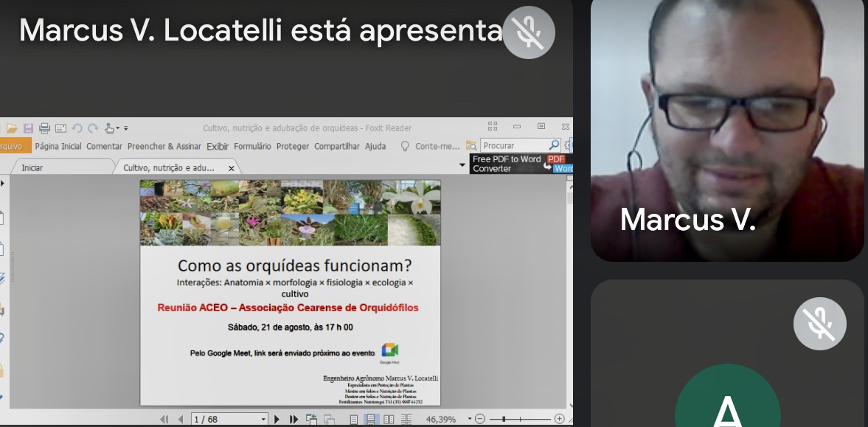Viewport: 868px width, 427px height.
Task: Open the Página Inicial ribbon tab
Action: pyautogui.click(x=58, y=146)
